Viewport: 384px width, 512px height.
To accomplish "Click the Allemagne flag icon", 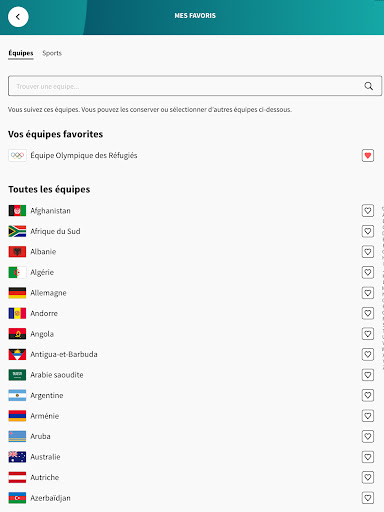I will 17,293.
